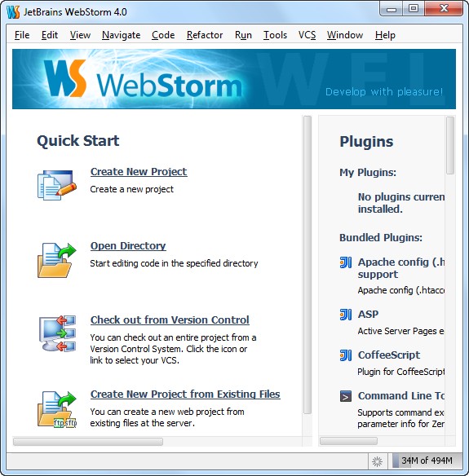The image size is (469, 476).
Task: Select the ASP plugin title
Action: click(x=368, y=314)
